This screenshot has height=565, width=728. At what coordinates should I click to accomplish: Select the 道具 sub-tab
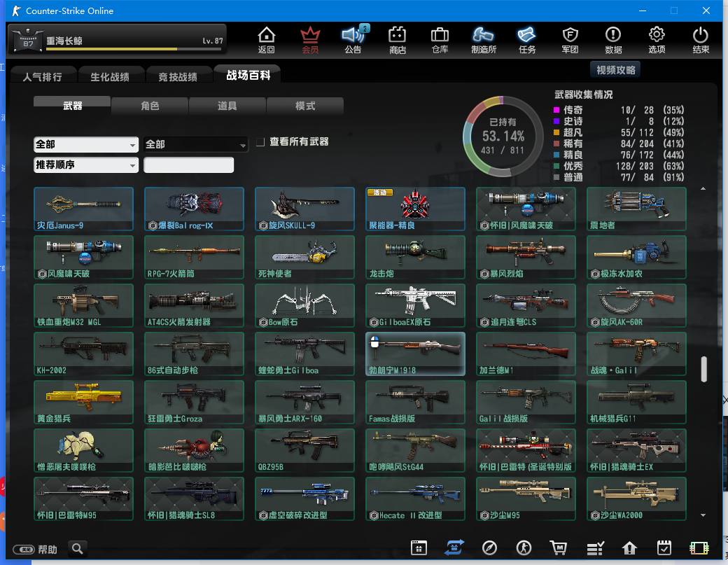[227, 106]
